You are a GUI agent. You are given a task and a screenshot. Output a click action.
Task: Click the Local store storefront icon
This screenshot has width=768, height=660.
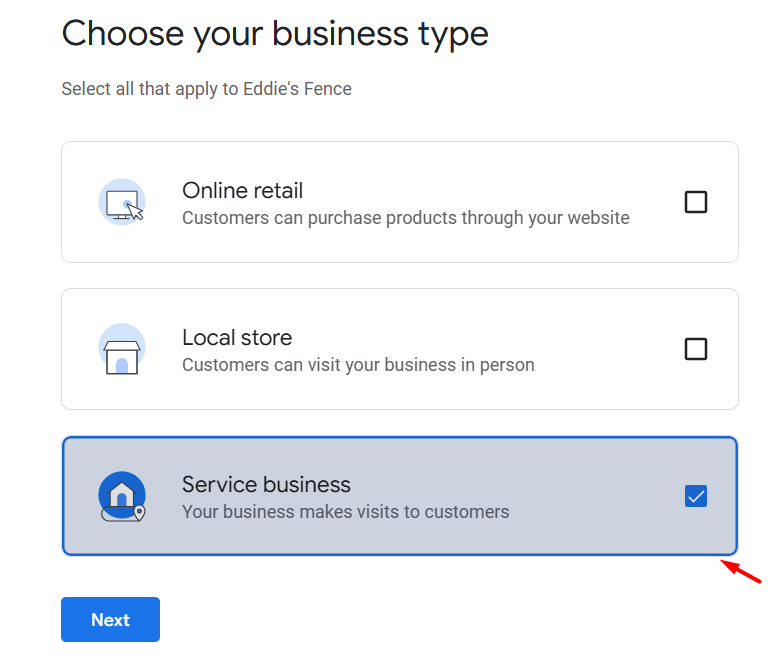click(122, 349)
